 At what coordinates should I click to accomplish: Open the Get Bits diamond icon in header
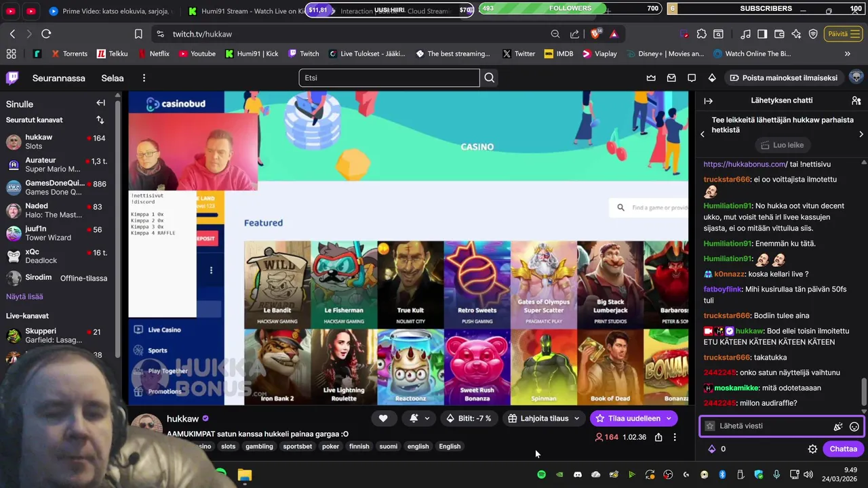click(712, 78)
